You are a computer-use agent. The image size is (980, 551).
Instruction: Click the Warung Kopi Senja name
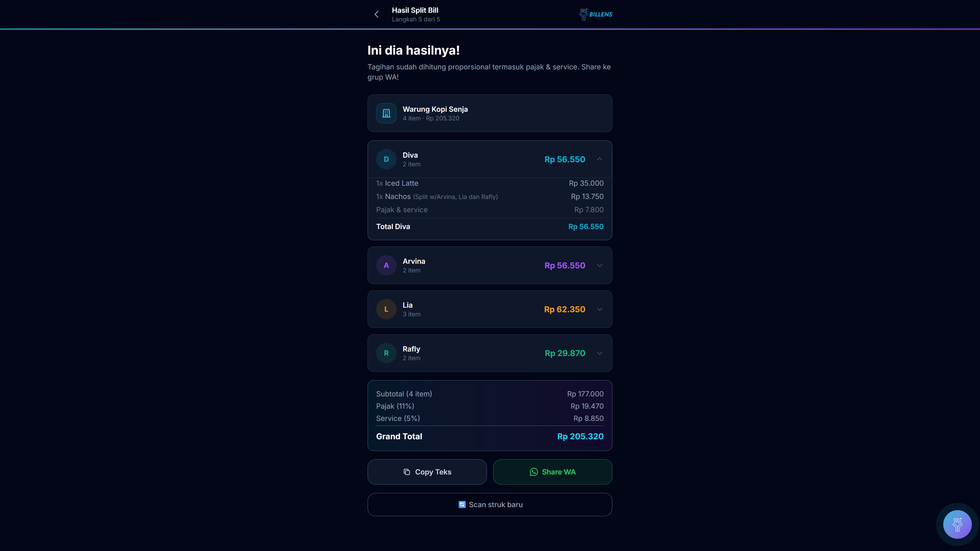(x=435, y=109)
